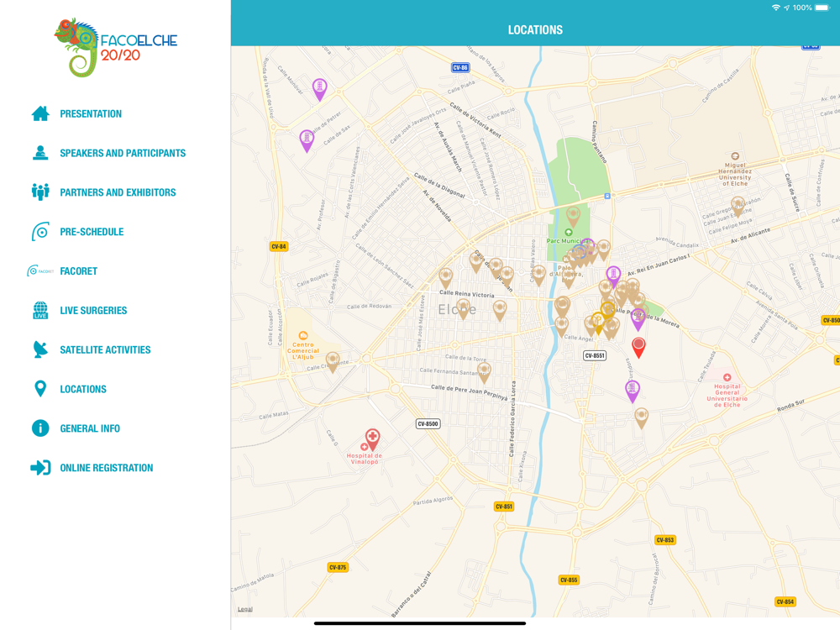Select Satellite Activities in the sidebar
This screenshot has width=840, height=630.
tap(105, 350)
